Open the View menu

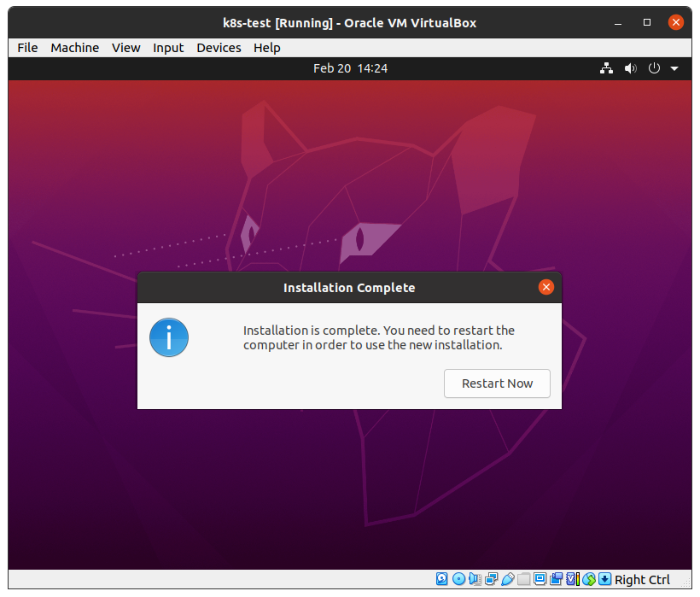(125, 48)
